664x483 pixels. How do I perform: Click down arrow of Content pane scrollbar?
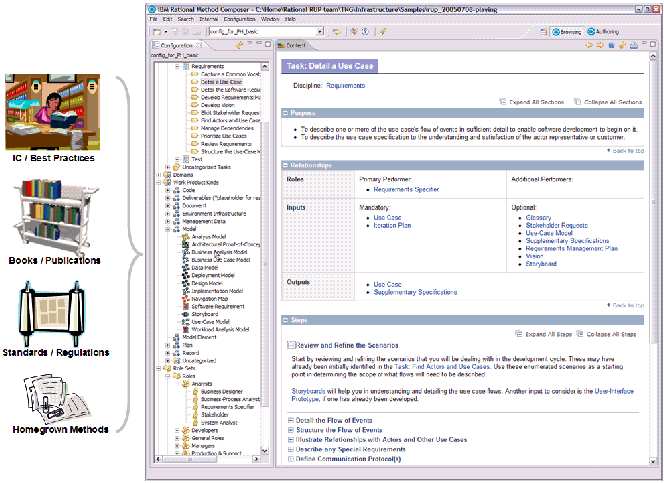click(x=653, y=461)
